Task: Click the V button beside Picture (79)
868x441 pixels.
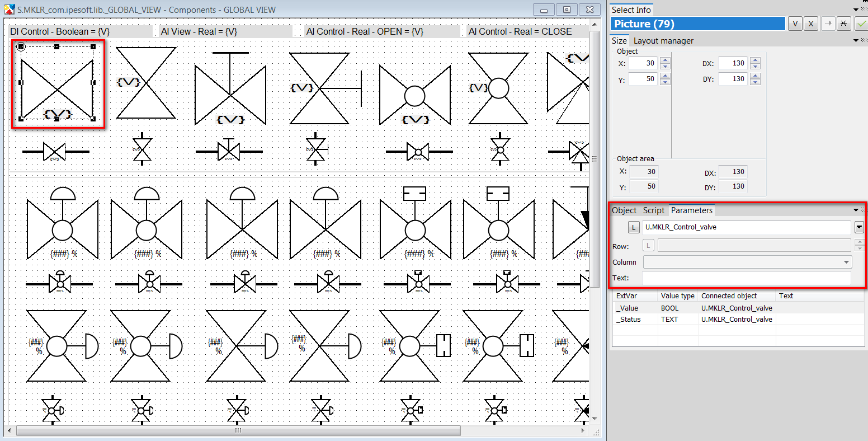Action: [794, 24]
